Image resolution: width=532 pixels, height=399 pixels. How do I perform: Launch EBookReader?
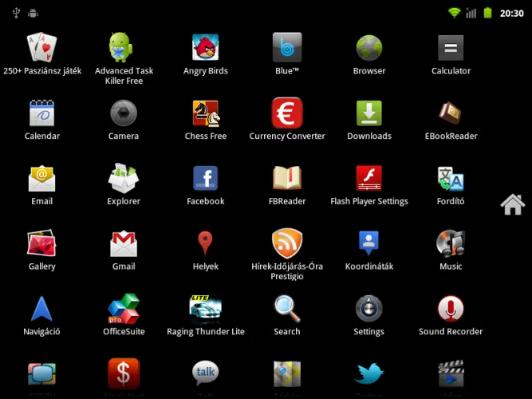pyautogui.click(x=450, y=113)
